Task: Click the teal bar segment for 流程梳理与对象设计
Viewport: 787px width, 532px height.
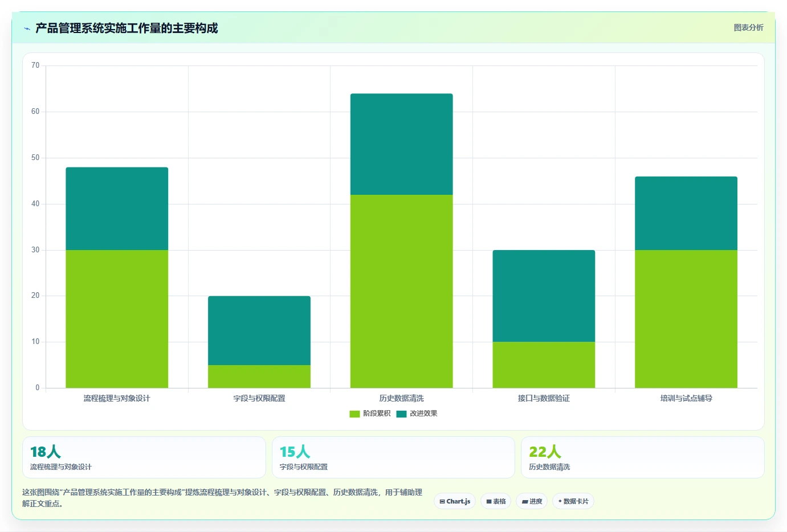Action: 117,208
